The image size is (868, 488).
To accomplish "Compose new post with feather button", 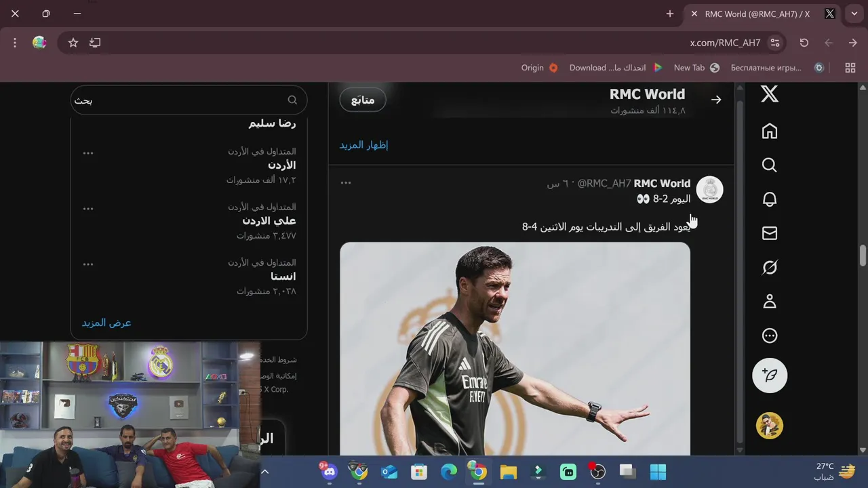I will 770,375.
